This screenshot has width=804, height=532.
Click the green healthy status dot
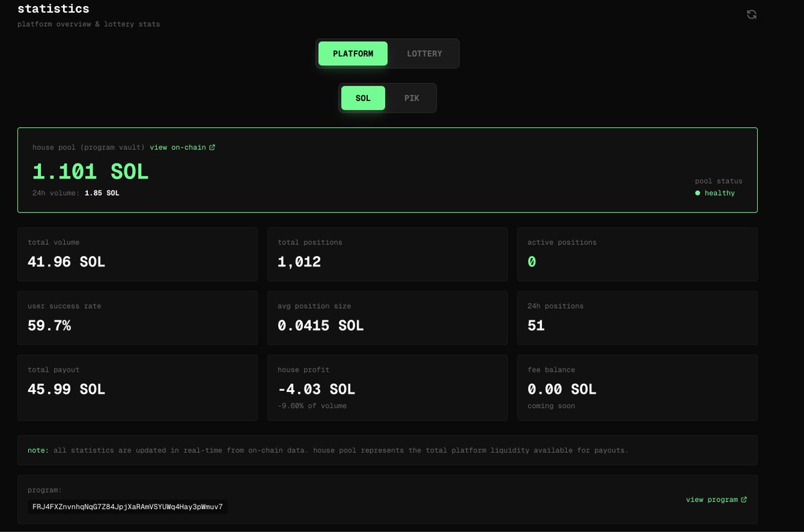click(x=697, y=193)
